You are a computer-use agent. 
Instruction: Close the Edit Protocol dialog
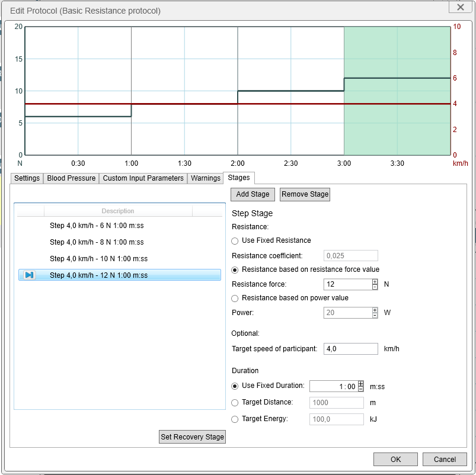click(460, 7)
